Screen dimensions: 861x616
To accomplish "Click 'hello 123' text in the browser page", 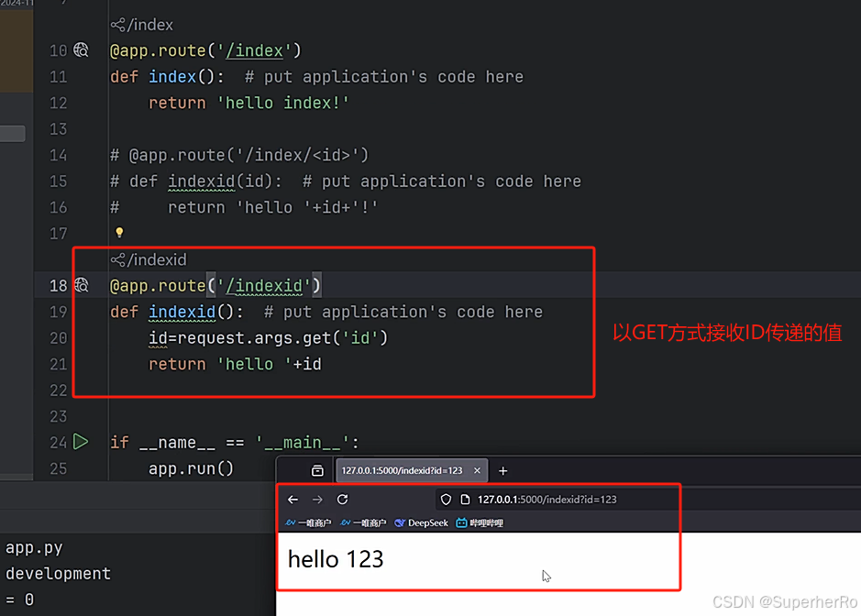I will (x=336, y=559).
